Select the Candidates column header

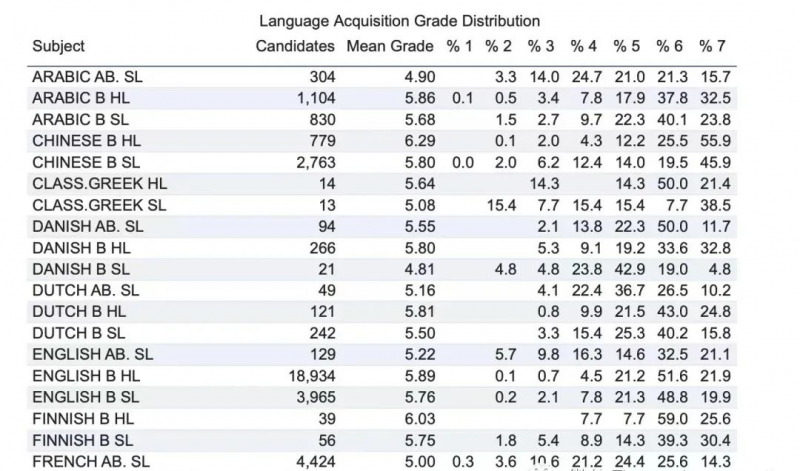tap(295, 46)
